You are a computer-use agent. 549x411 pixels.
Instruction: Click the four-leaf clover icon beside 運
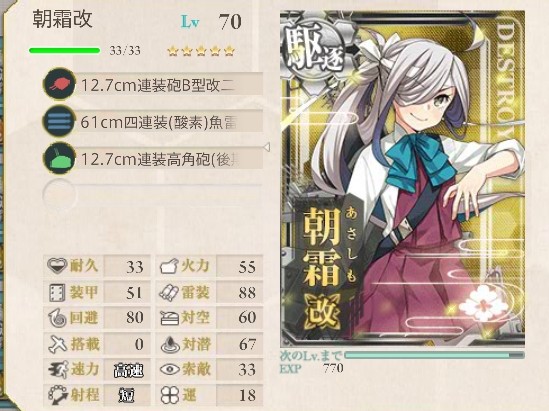[x=170, y=395]
